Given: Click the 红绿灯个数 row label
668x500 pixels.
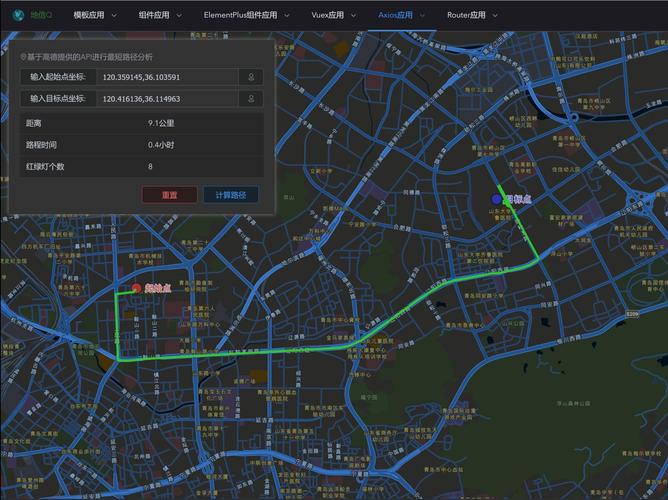Looking at the screenshot, I should pos(45,167).
